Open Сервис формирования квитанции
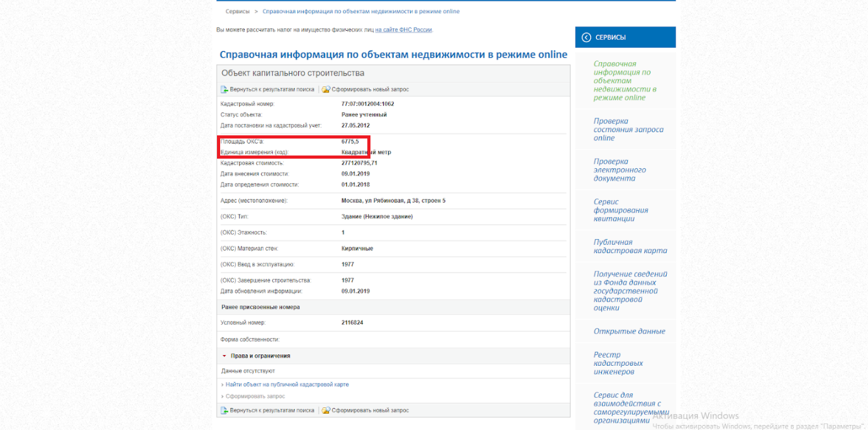 coord(621,210)
